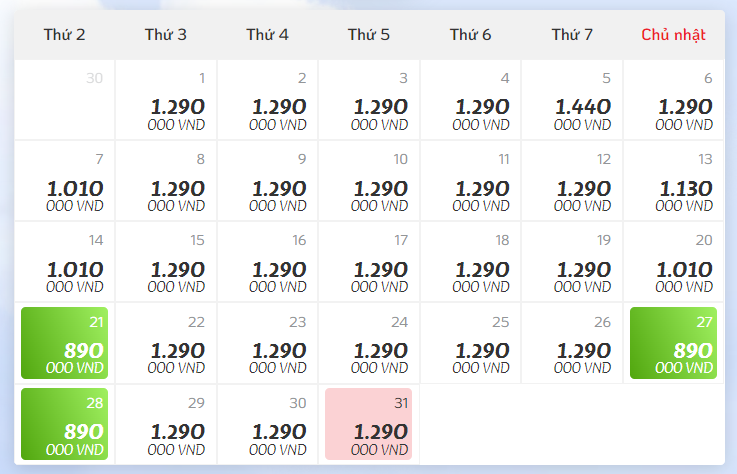The image size is (737, 474).
Task: Pick day 28 priced 890,000 VND
Action: pyautogui.click(x=64, y=424)
